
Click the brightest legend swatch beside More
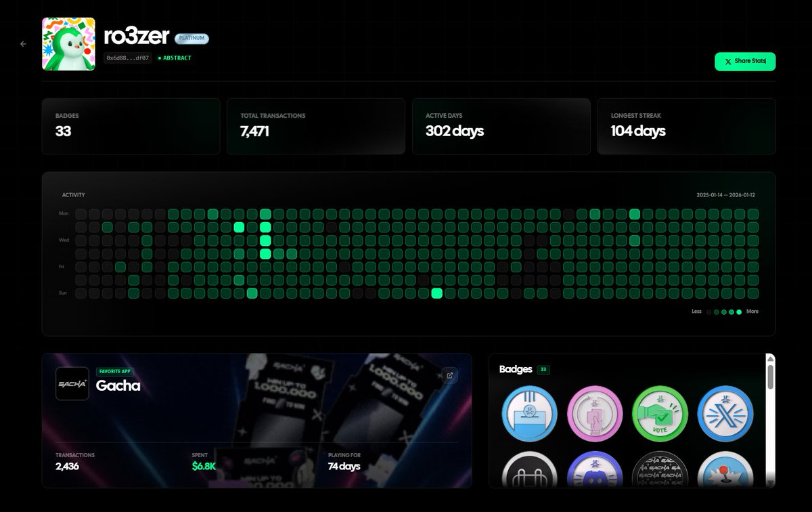(739, 312)
